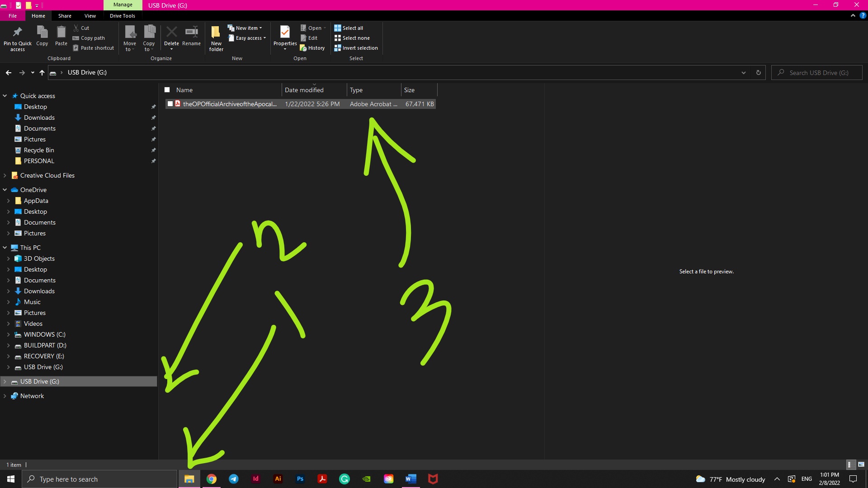Click the Copy ribbon button
The height and width of the screenshot is (488, 868).
[42, 36]
